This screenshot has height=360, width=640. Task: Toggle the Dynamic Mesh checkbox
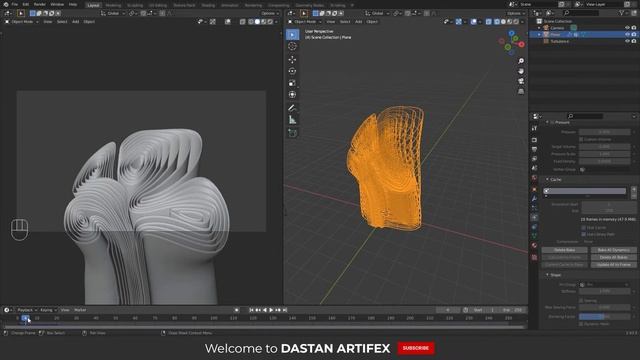pos(581,324)
